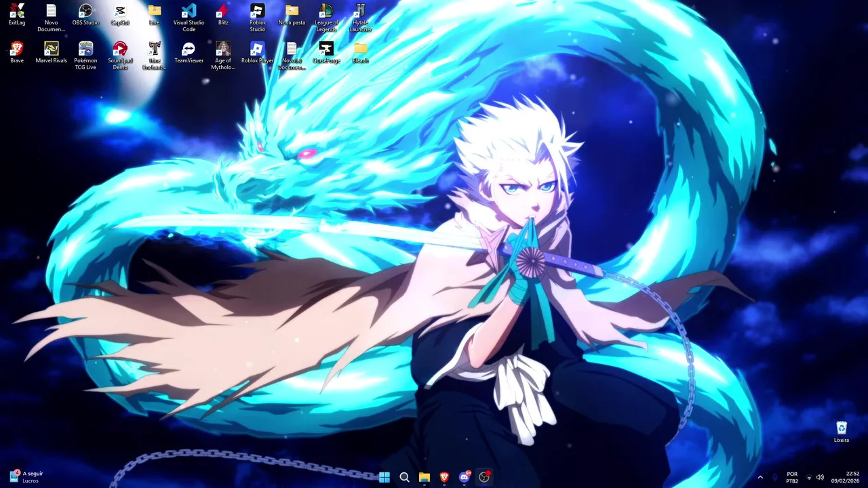Open the Novo(a) Documento file

(x=292, y=56)
